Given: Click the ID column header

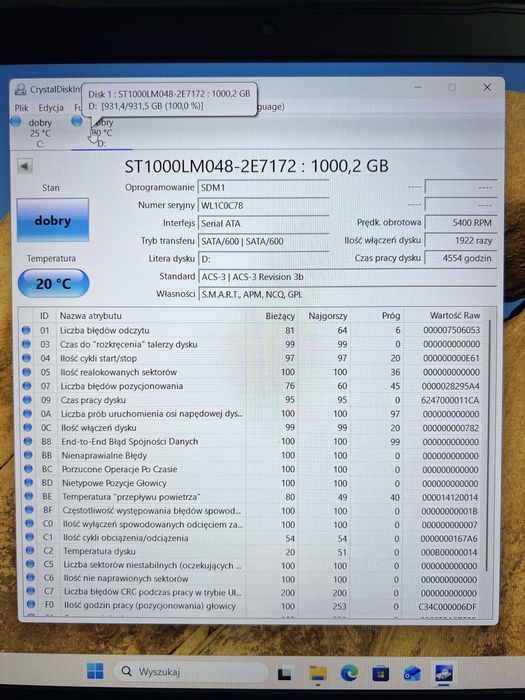Looking at the screenshot, I should (x=44, y=316).
